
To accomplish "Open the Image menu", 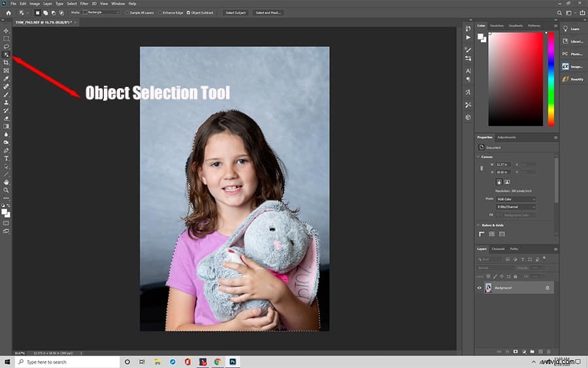I will coord(35,4).
